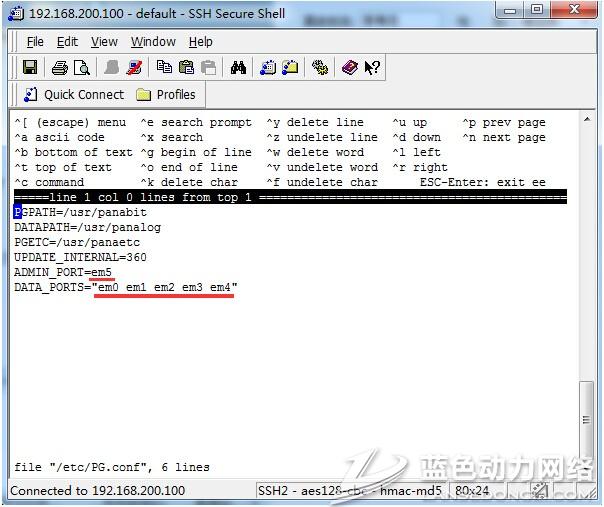Open the Edit menu
This screenshot has height=507, width=604.
(67, 42)
